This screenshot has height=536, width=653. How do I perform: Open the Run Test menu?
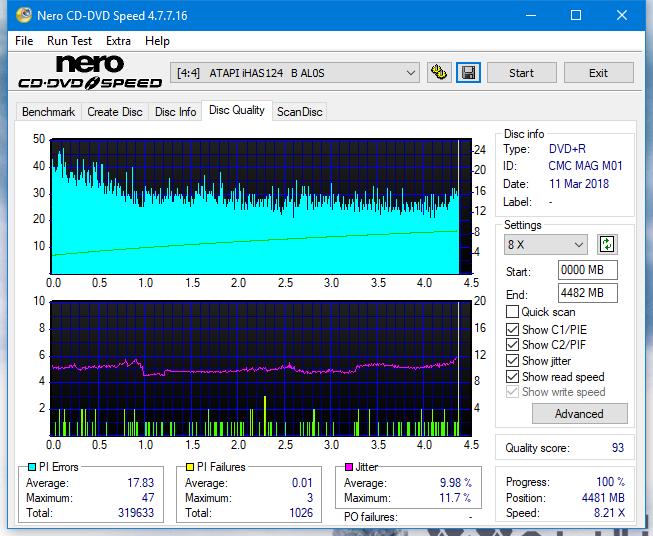(69, 41)
